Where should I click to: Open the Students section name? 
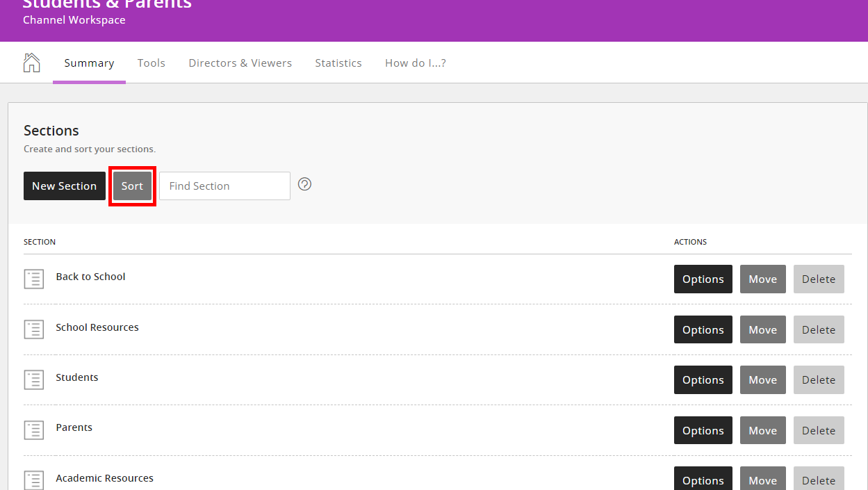pyautogui.click(x=77, y=377)
